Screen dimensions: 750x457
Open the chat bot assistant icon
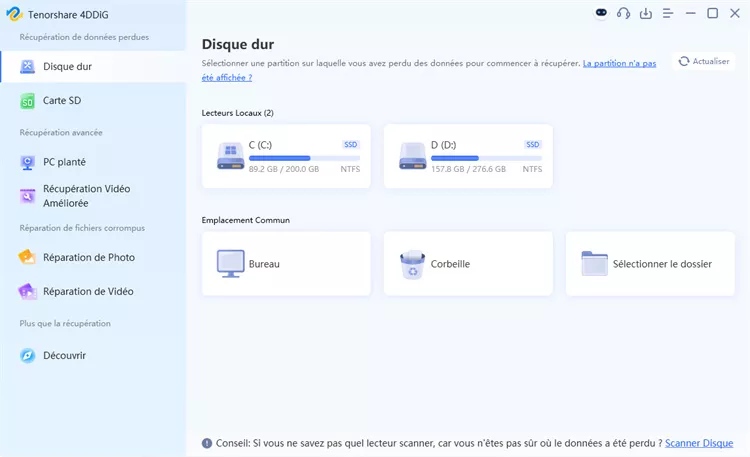(601, 13)
